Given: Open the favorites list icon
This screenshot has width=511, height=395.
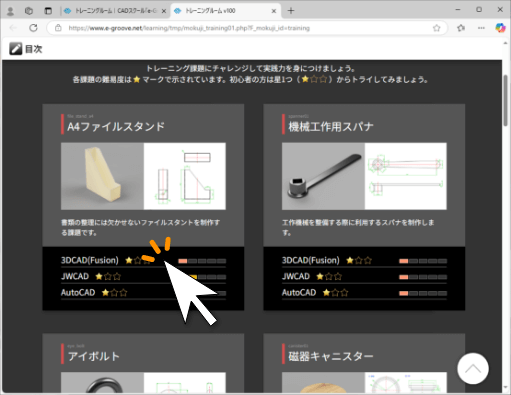Looking at the screenshot, I should [x=461, y=28].
